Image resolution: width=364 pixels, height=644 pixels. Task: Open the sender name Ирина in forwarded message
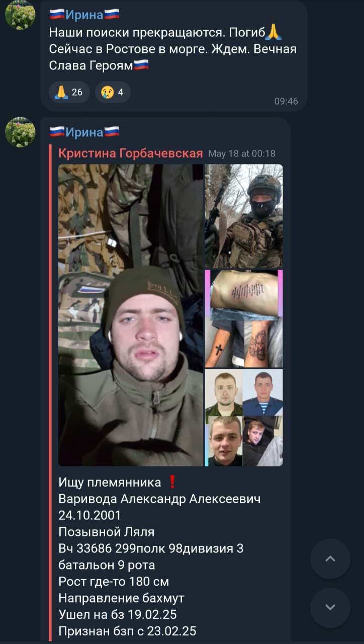tap(84, 132)
